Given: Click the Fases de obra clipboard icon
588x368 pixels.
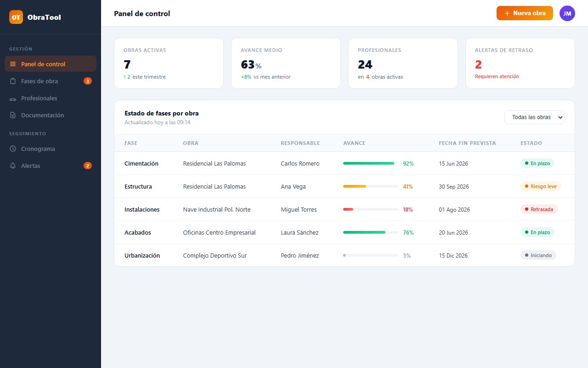Looking at the screenshot, I should coord(13,81).
